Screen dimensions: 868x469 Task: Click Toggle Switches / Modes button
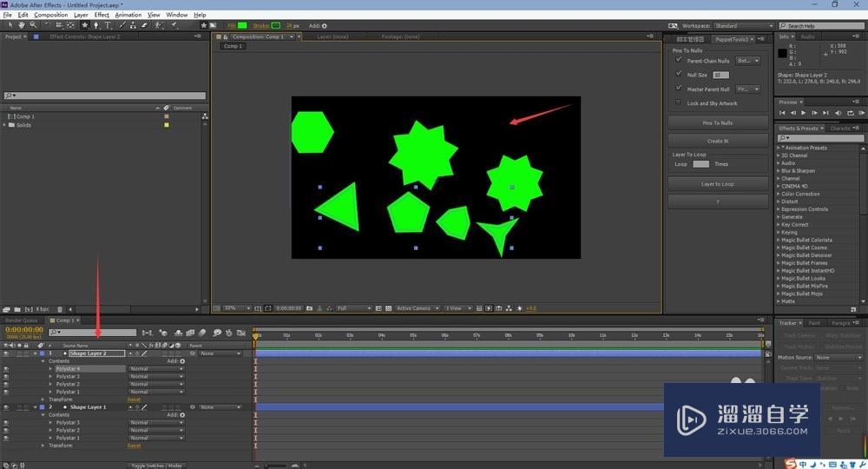click(156, 466)
